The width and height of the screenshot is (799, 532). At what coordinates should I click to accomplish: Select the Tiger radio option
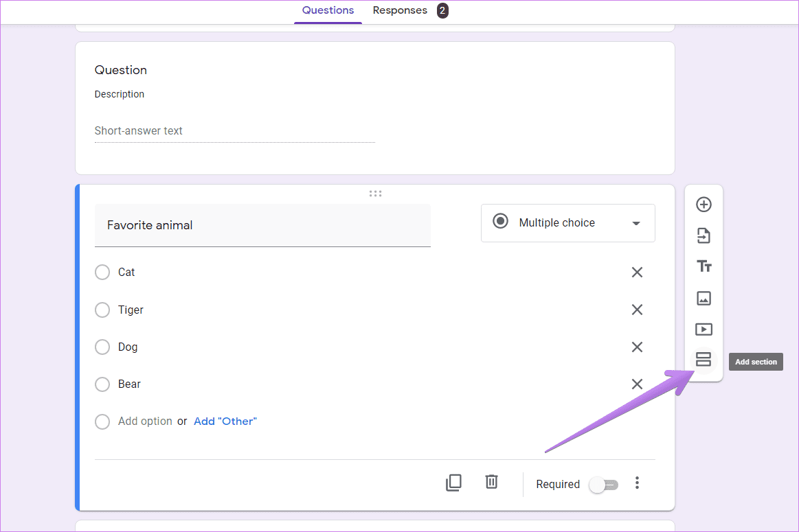(x=102, y=310)
